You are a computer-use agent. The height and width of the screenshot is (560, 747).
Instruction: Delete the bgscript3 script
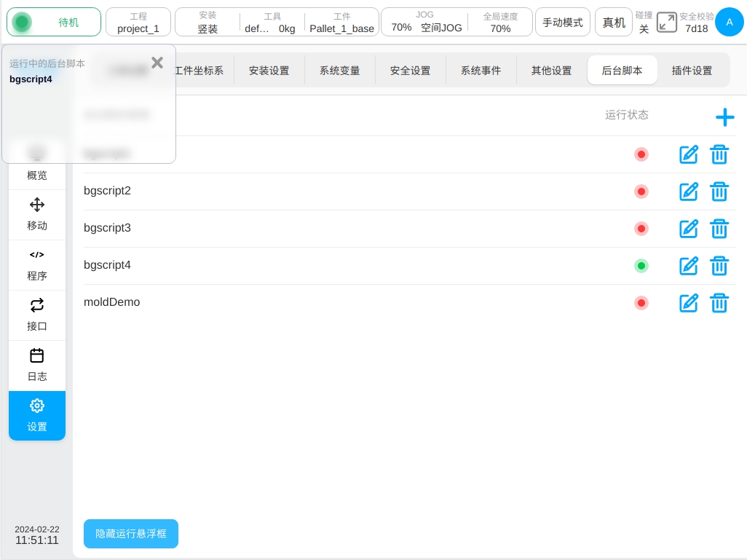[x=719, y=229]
